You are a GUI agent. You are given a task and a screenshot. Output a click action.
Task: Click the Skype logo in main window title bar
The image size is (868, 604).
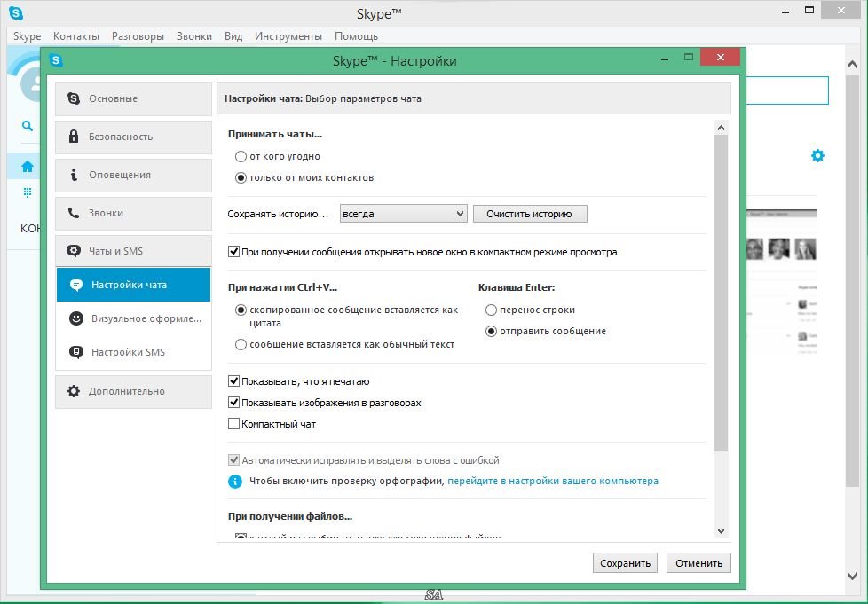click(x=16, y=13)
